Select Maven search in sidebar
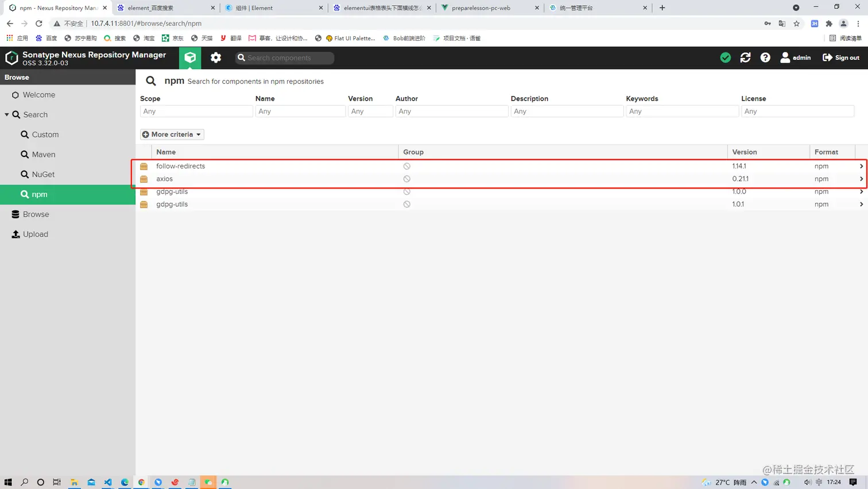This screenshot has width=868, height=489. [x=44, y=155]
